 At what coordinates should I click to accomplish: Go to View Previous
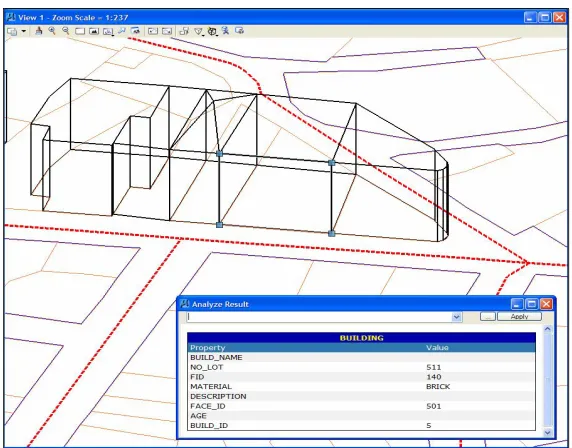153,31
